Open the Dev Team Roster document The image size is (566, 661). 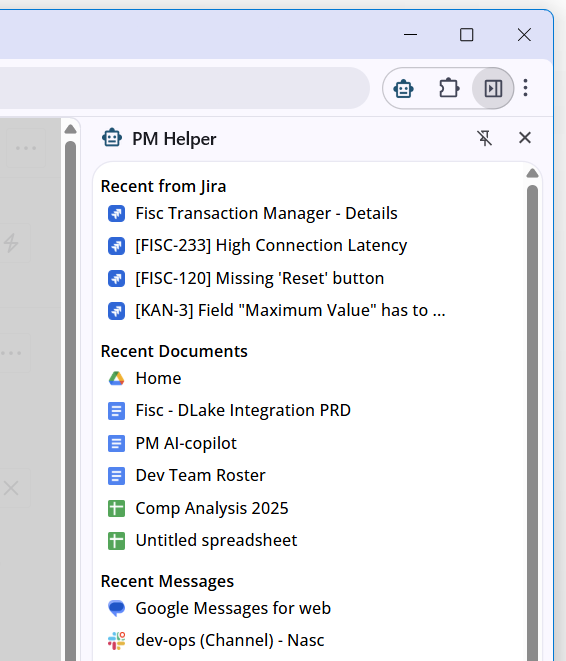pos(200,476)
